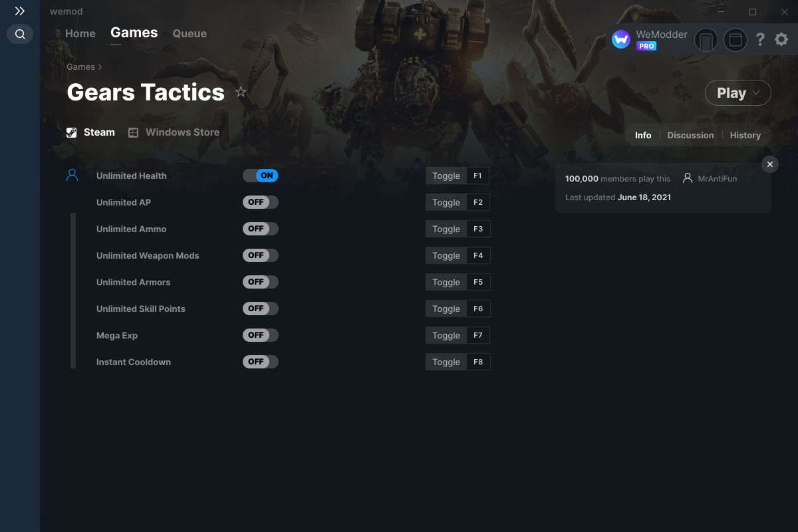
Task: Expand the sidebar with double chevron icon
Action: click(x=20, y=11)
